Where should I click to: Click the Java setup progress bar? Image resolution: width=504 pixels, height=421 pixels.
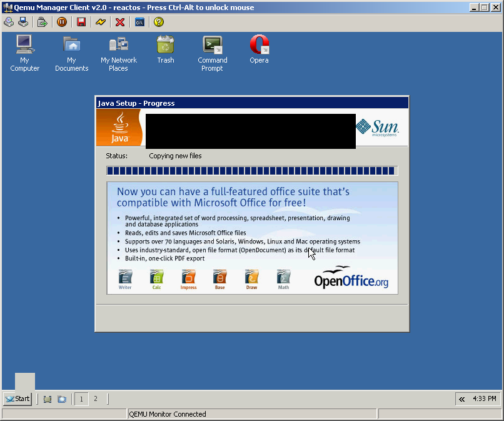point(252,171)
